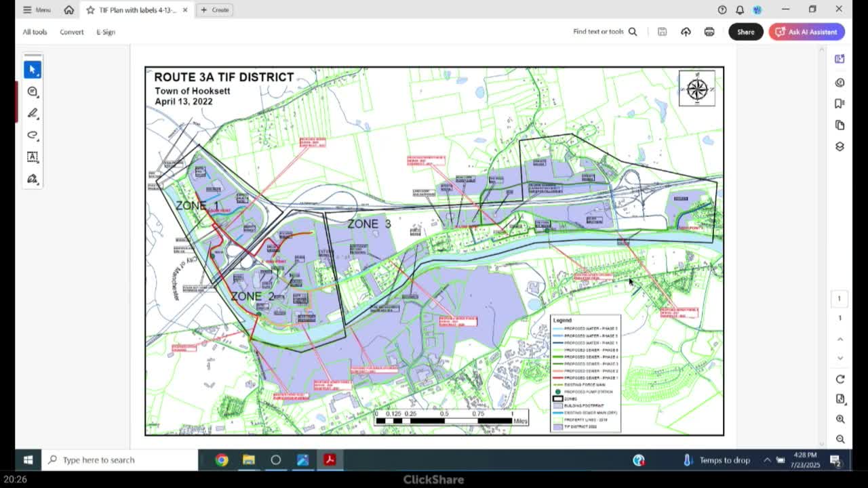Click the compass rose on the map
The width and height of the screenshot is (868, 488).
tap(696, 89)
